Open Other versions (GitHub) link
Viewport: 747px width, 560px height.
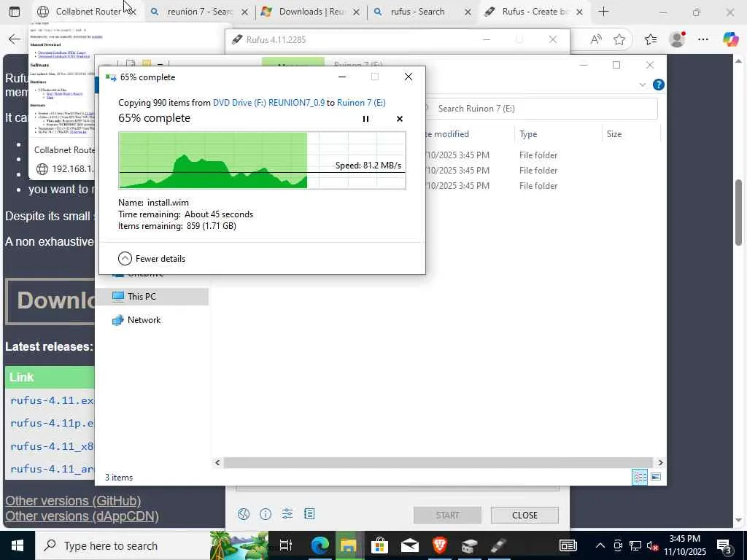click(73, 500)
